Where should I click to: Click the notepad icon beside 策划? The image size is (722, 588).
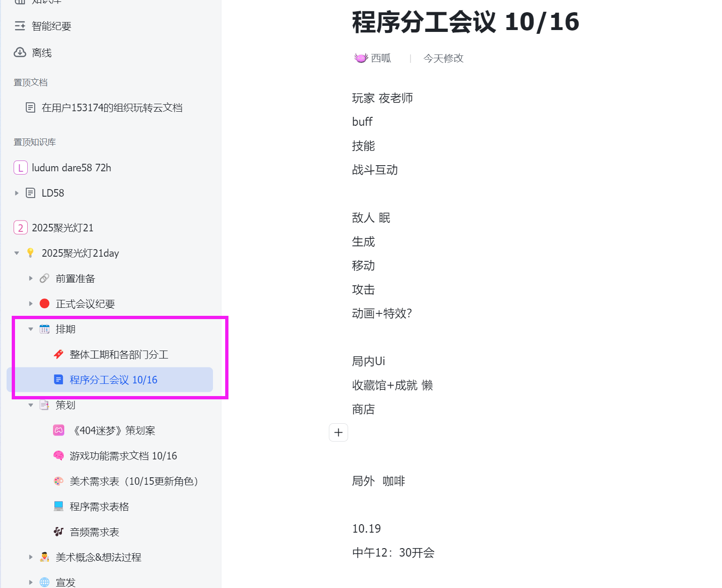[45, 405]
